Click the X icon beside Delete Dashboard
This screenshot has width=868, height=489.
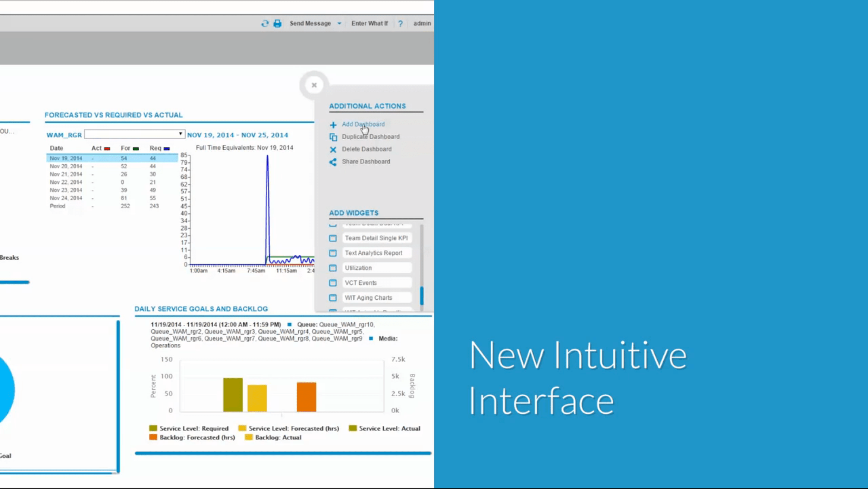coord(333,149)
